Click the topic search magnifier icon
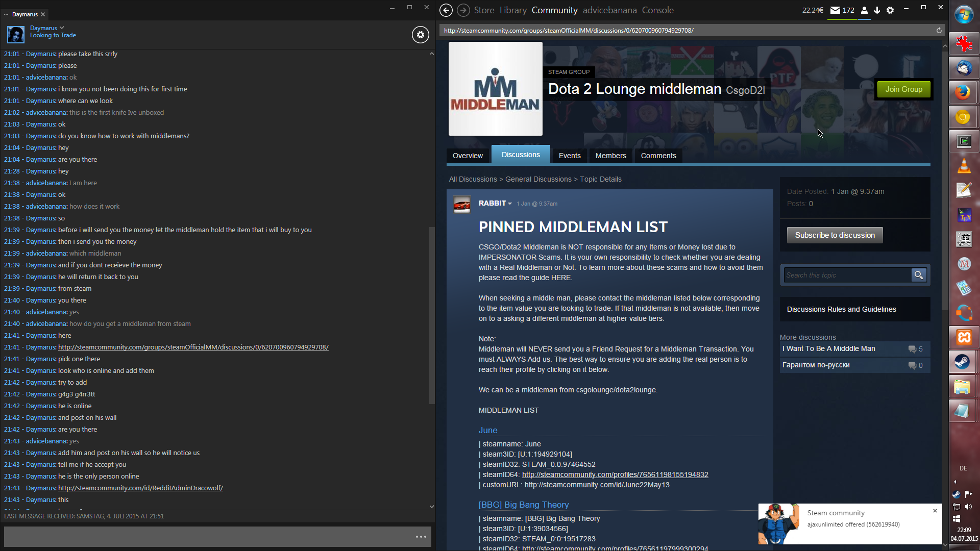This screenshot has height=551, width=980. tap(918, 275)
